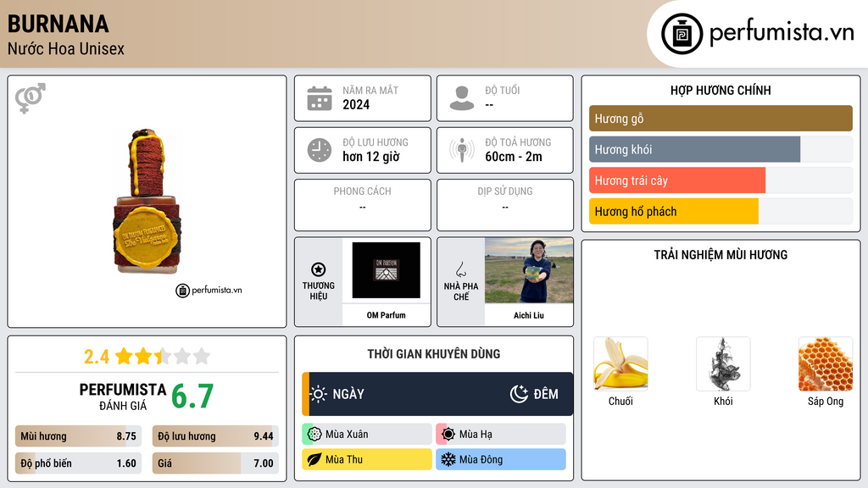
Task: Click the Đêm night label
Action: point(546,394)
